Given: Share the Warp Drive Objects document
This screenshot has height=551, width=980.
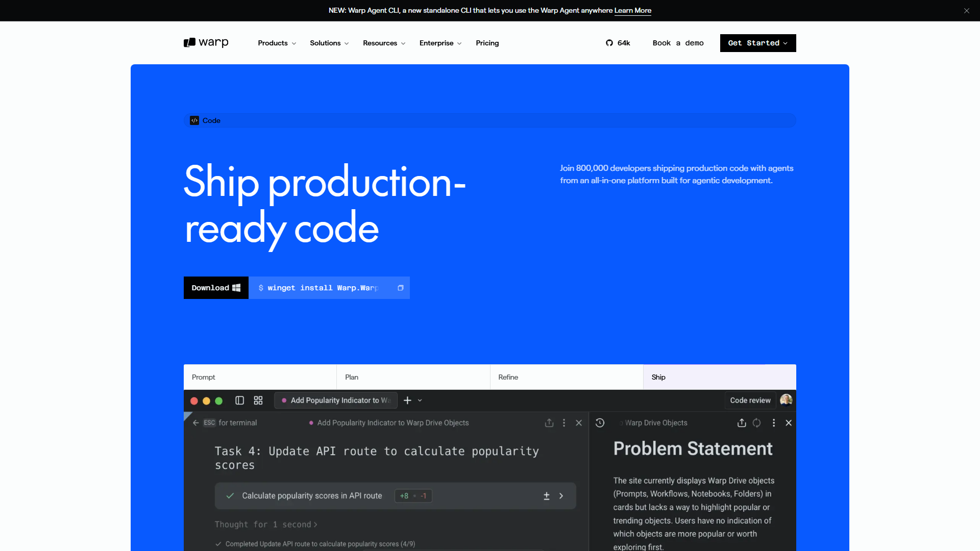Looking at the screenshot, I should [742, 423].
